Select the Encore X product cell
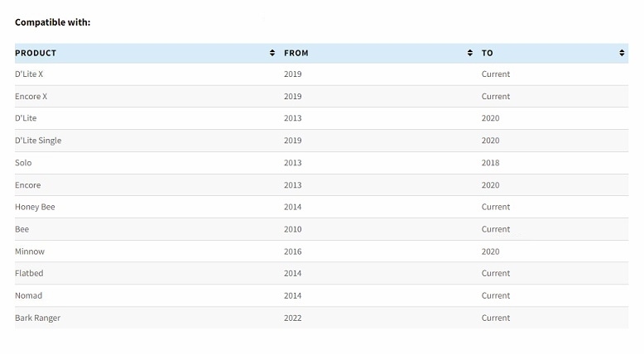Screen dimensions: 644x354 tap(31, 97)
